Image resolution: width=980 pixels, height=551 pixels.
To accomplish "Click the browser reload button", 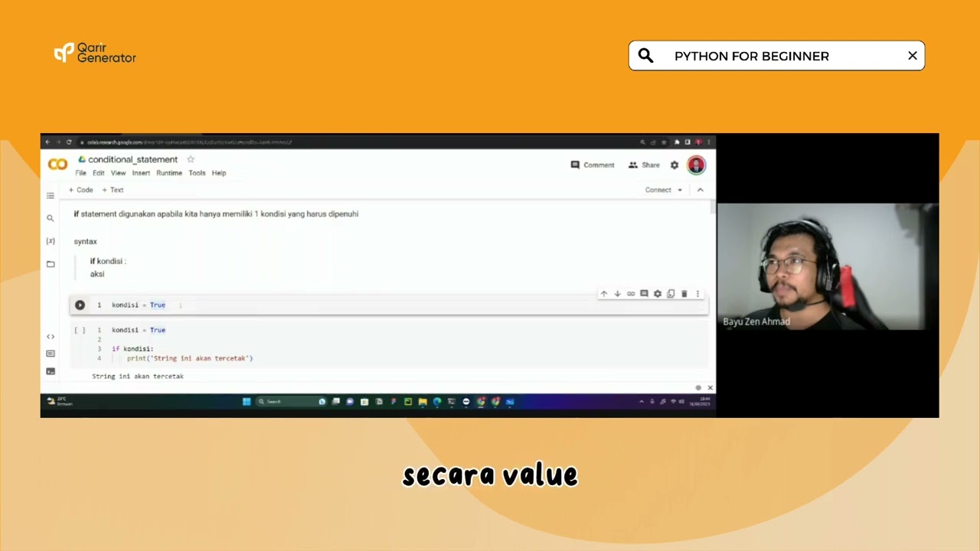I will click(x=69, y=142).
